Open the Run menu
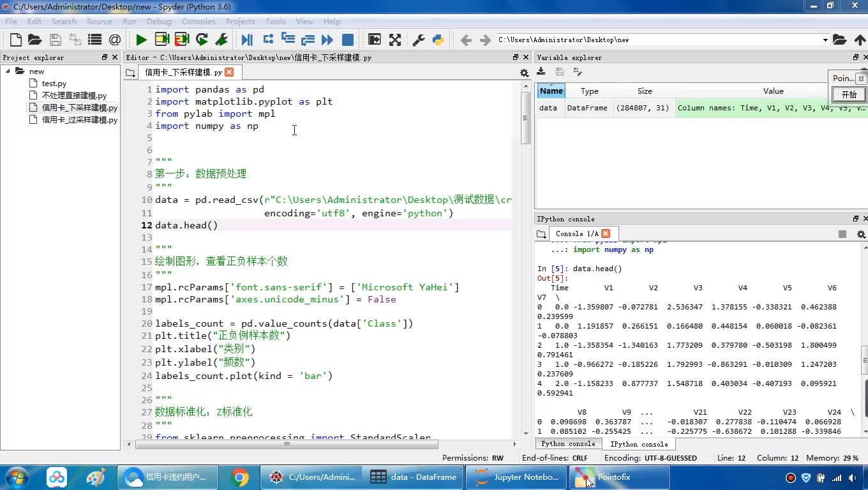 click(x=129, y=21)
